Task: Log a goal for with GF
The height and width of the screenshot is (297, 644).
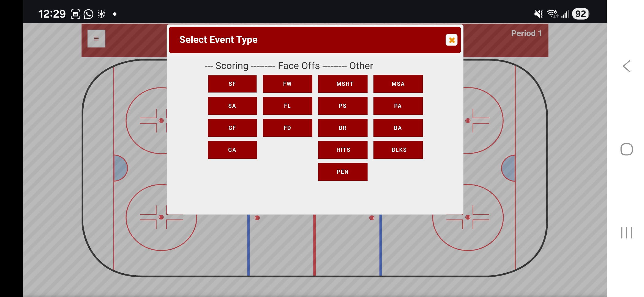Action: (x=232, y=128)
